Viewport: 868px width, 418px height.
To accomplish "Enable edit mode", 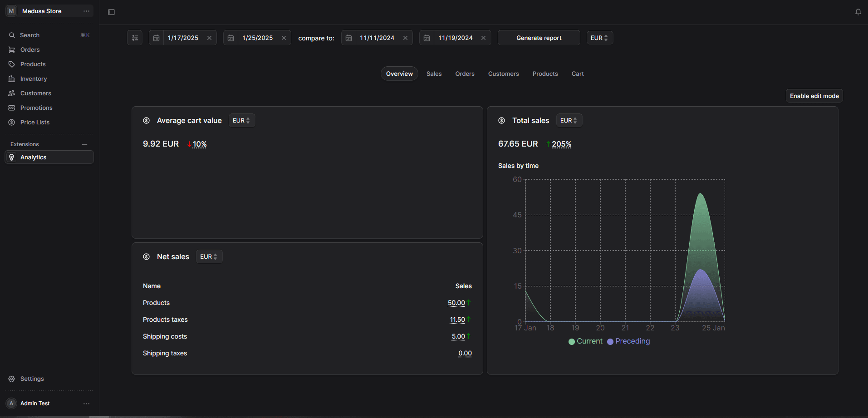I will 814,96.
